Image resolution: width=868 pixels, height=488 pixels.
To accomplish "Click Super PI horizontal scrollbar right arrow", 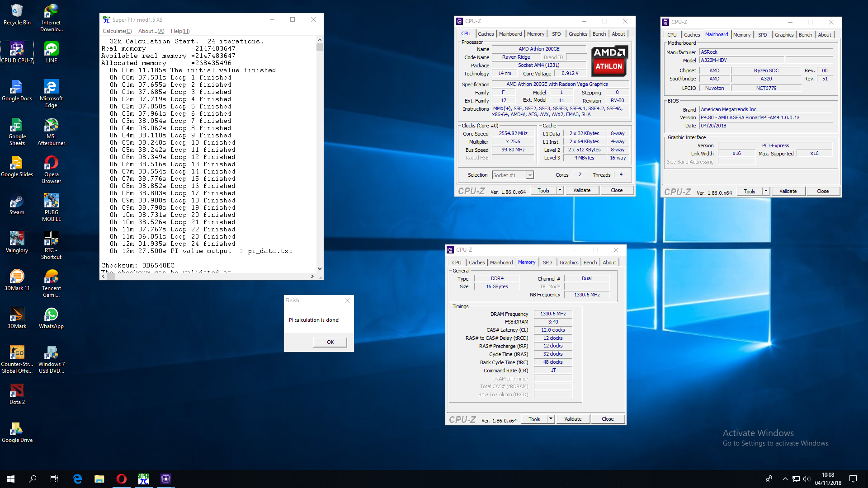I will [x=312, y=276].
